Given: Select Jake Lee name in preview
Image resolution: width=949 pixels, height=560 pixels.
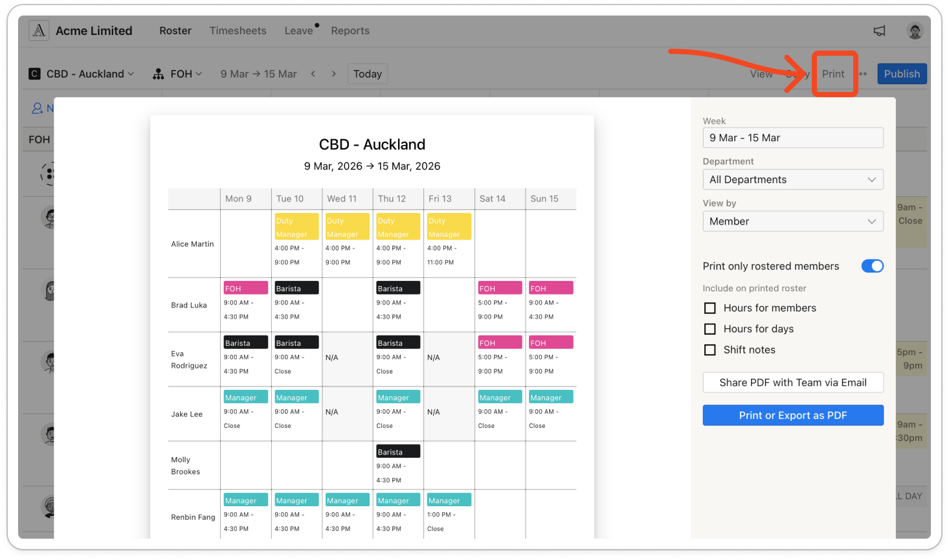Looking at the screenshot, I should (186, 414).
